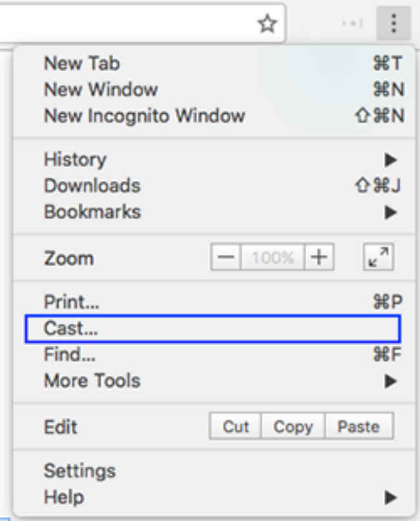Expand the Help submenu arrow
The height and width of the screenshot is (521, 420).
(391, 498)
